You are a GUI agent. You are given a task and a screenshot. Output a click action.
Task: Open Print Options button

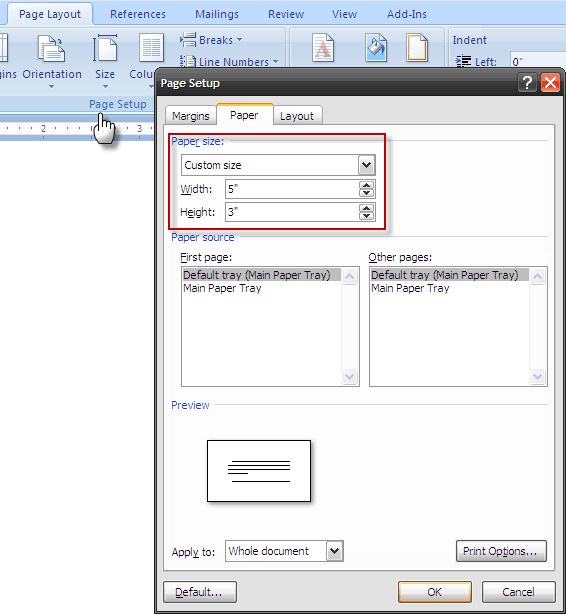coord(501,551)
